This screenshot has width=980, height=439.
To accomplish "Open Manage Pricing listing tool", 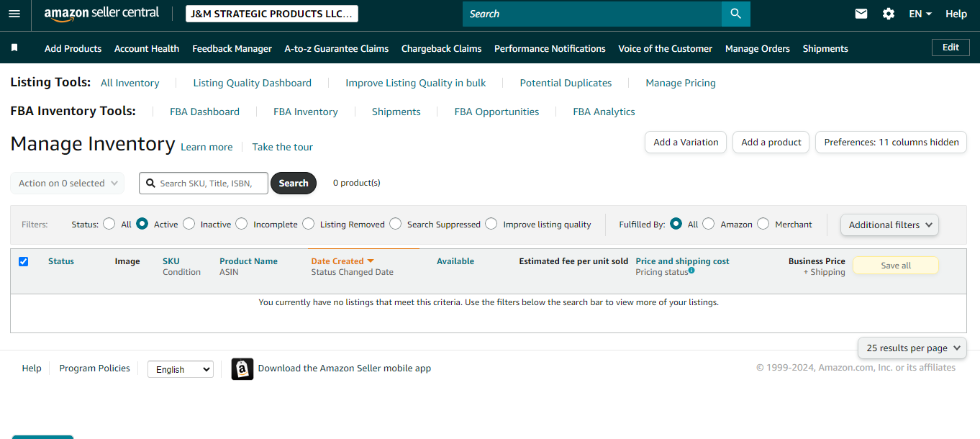I will (x=681, y=83).
